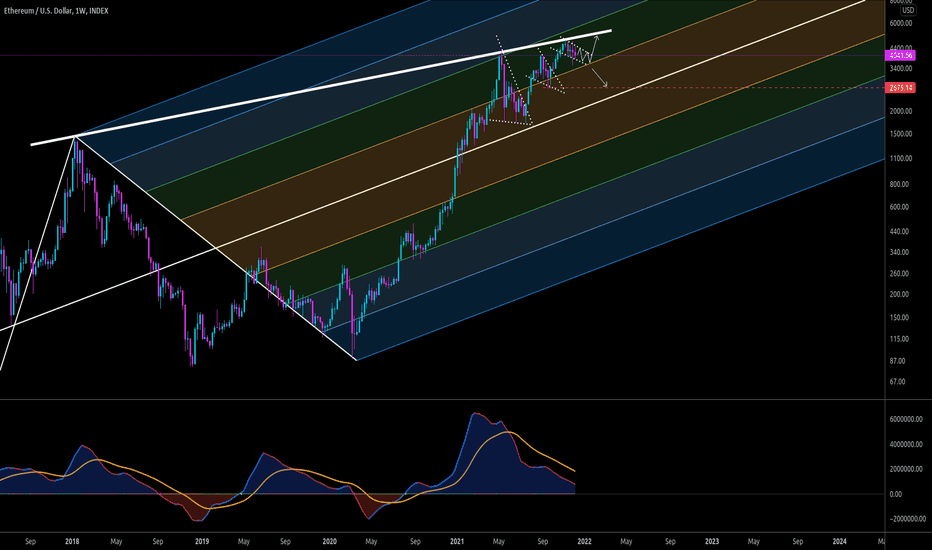
Task: Click the 2024 label on time axis
Action: [839, 542]
